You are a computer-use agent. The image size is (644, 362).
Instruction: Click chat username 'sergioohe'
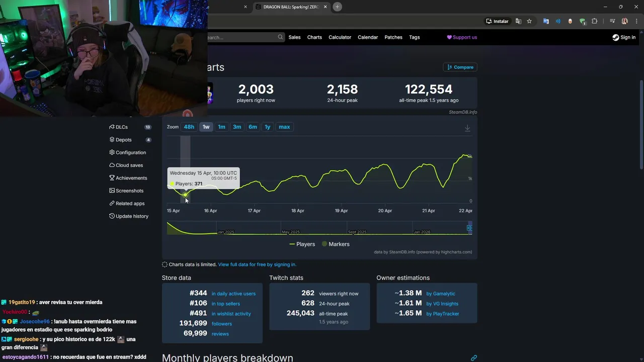click(x=26, y=339)
